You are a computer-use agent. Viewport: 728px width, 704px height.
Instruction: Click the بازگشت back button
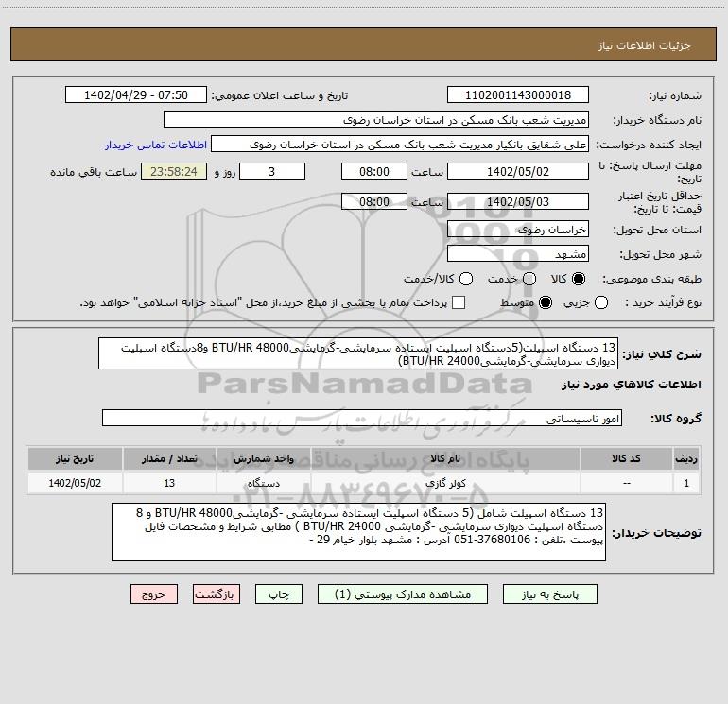pos(217,594)
